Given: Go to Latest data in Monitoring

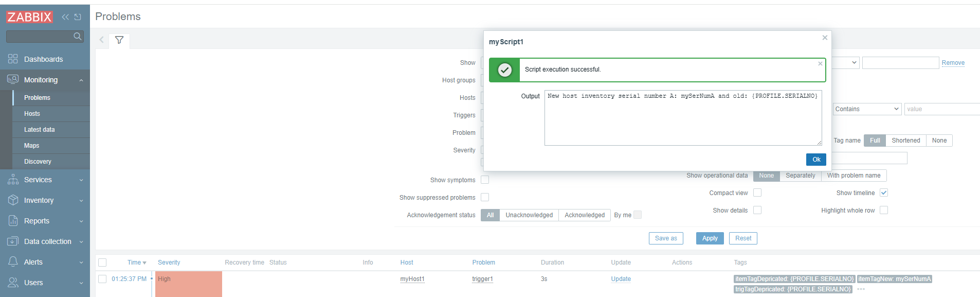Looking at the screenshot, I should [x=39, y=130].
